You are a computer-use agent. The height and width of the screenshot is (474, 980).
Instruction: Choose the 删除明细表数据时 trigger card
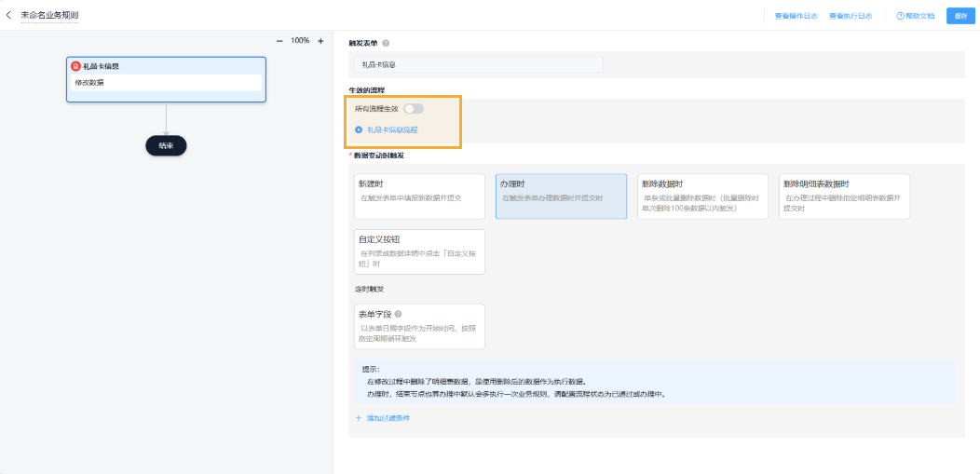click(844, 196)
